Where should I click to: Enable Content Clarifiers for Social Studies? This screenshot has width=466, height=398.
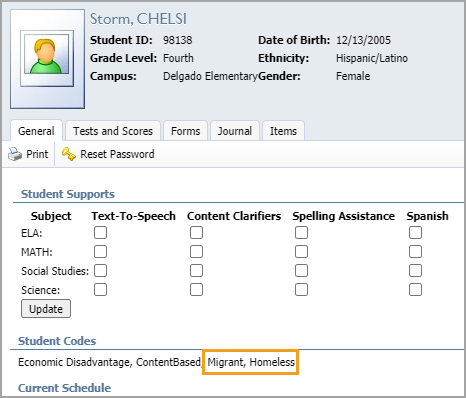(x=196, y=271)
